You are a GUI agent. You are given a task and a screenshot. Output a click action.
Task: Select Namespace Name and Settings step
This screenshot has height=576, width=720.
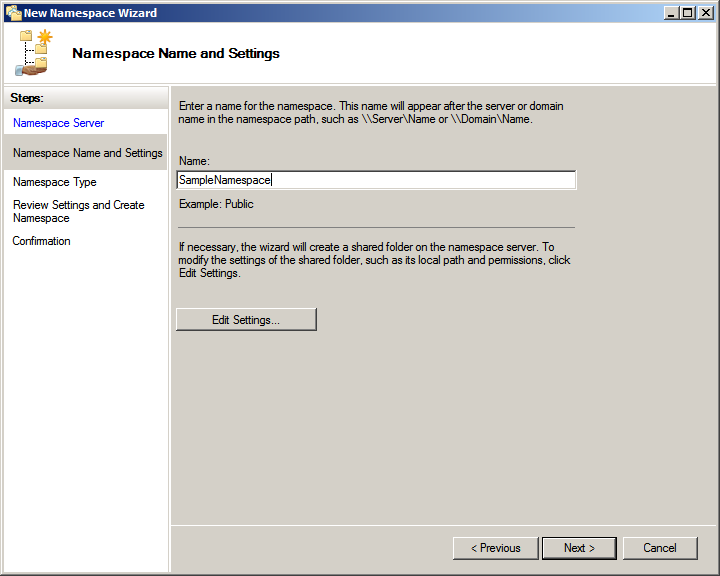pos(85,153)
